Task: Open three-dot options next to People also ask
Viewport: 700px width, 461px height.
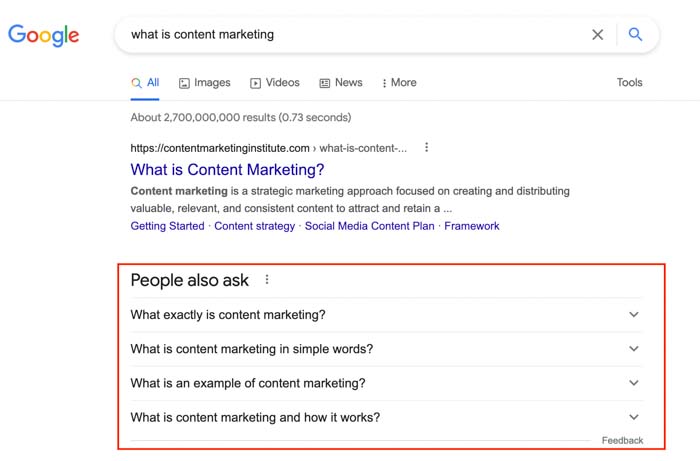Action: coord(267,279)
